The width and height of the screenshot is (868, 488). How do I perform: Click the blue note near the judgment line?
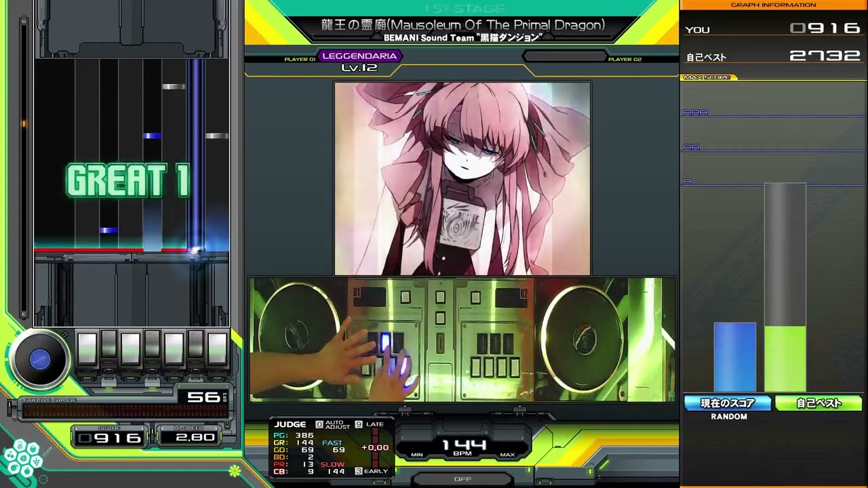pos(108,231)
